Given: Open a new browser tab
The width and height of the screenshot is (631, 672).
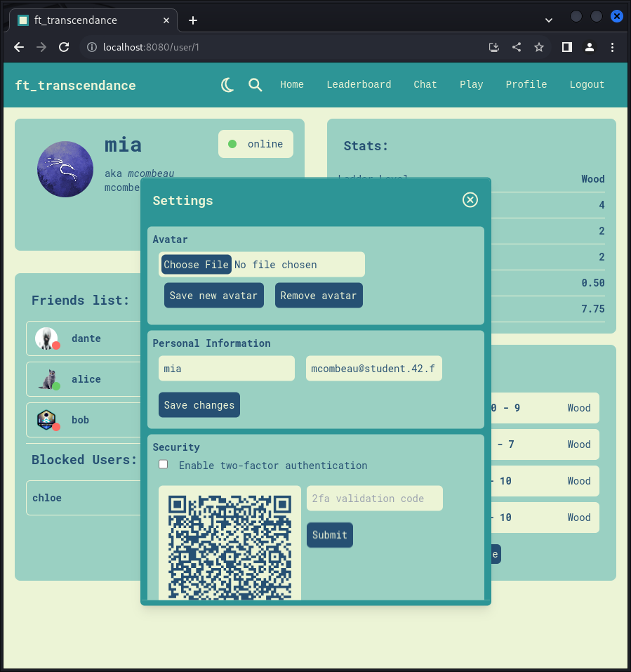Looking at the screenshot, I should [193, 20].
